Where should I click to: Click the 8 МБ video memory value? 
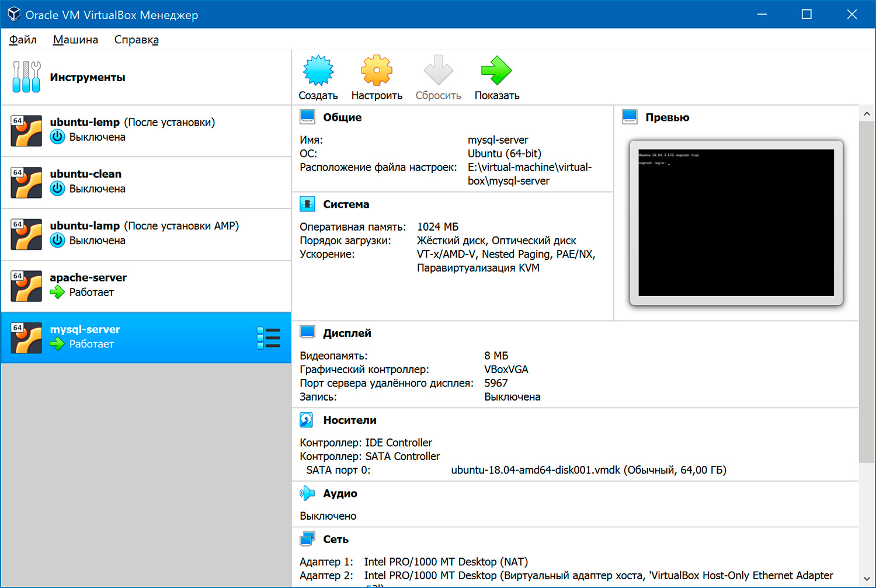tap(496, 356)
